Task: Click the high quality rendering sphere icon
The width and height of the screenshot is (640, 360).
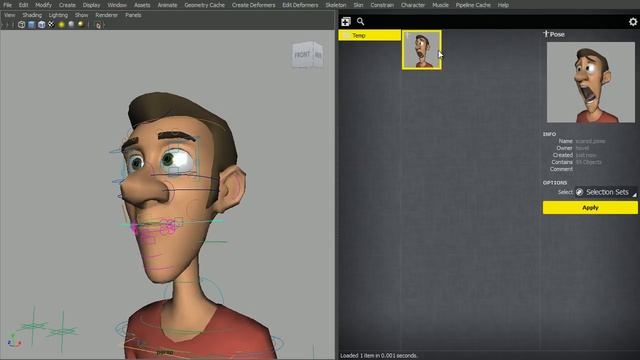Action: (x=81, y=24)
